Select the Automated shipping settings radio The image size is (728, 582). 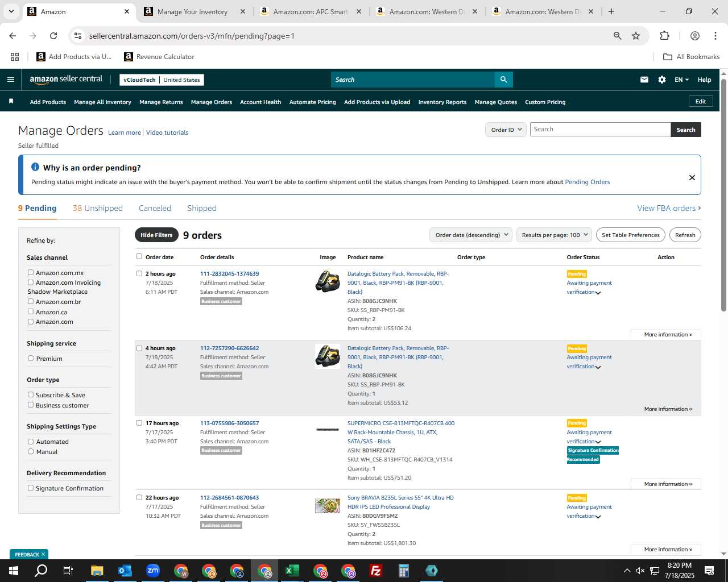pyautogui.click(x=31, y=442)
